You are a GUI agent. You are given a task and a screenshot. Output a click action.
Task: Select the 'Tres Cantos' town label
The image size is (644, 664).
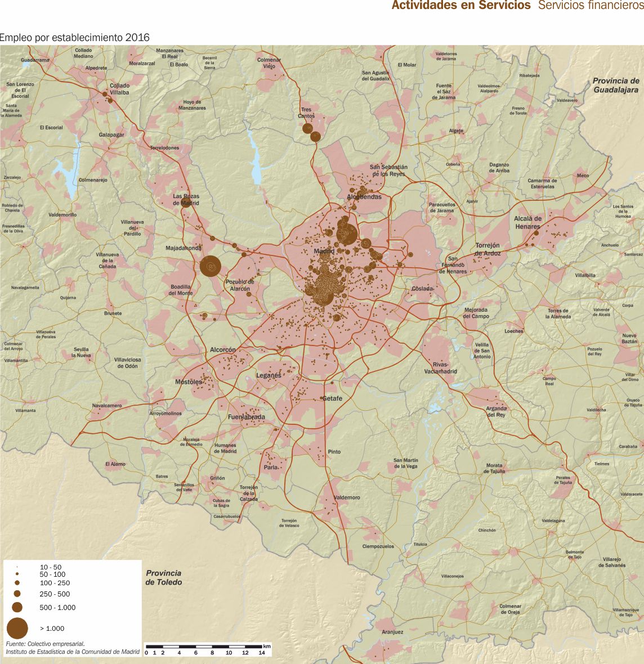click(x=306, y=113)
